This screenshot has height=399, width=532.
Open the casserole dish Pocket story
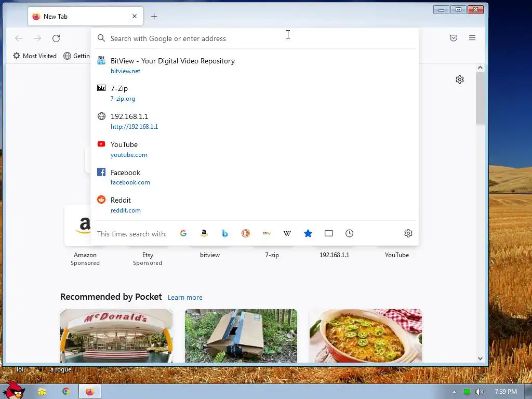(x=365, y=336)
